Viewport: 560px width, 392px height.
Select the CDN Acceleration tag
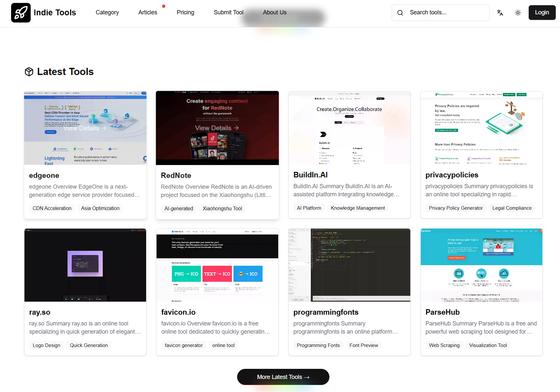(x=52, y=208)
